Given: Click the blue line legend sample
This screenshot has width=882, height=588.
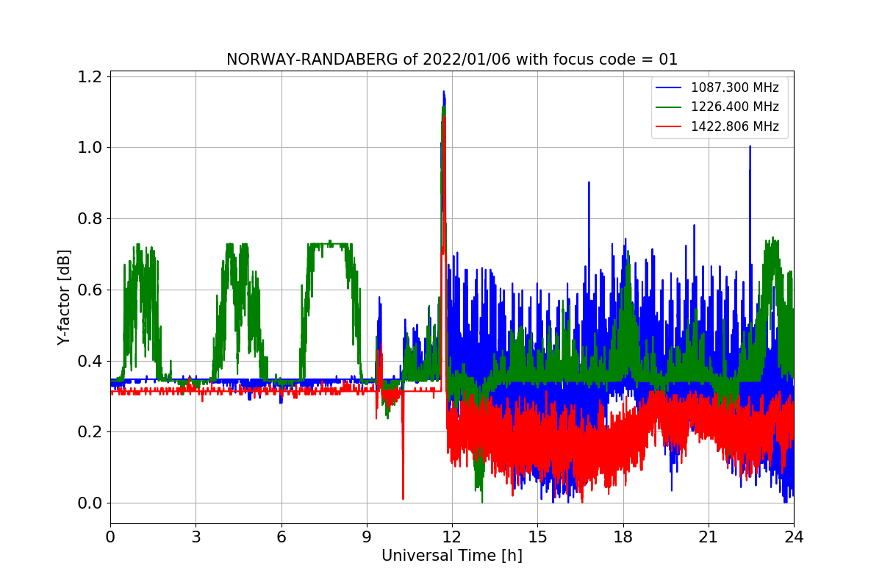Looking at the screenshot, I should pos(669,87).
